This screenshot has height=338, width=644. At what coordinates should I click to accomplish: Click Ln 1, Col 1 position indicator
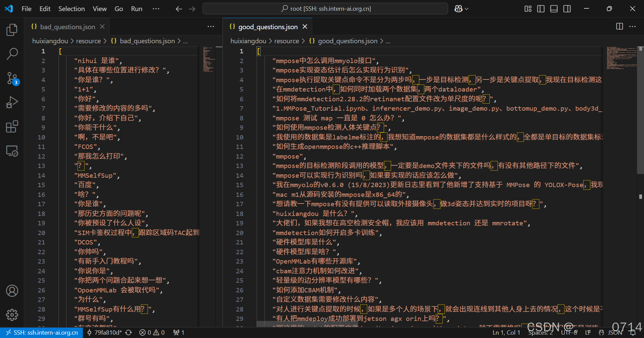click(x=506, y=333)
